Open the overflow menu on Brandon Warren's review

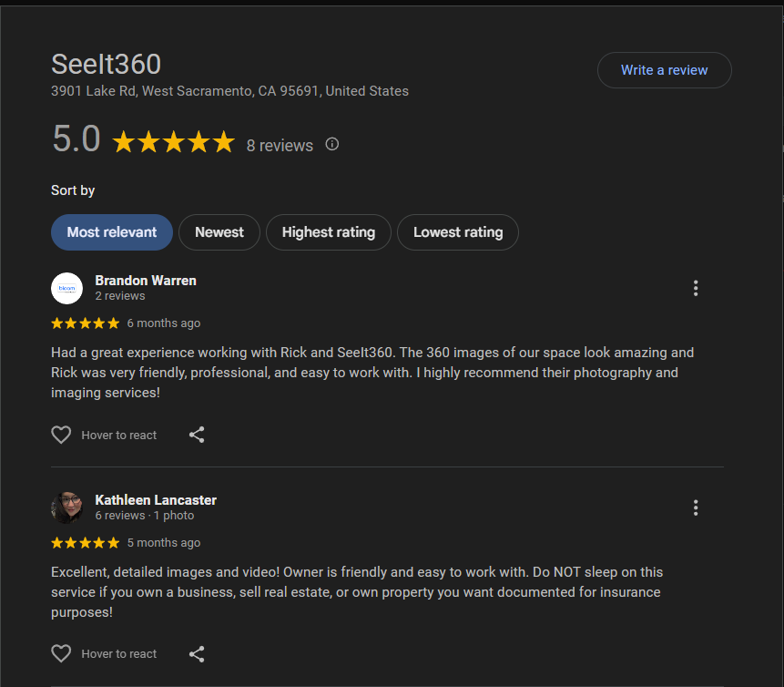(696, 288)
